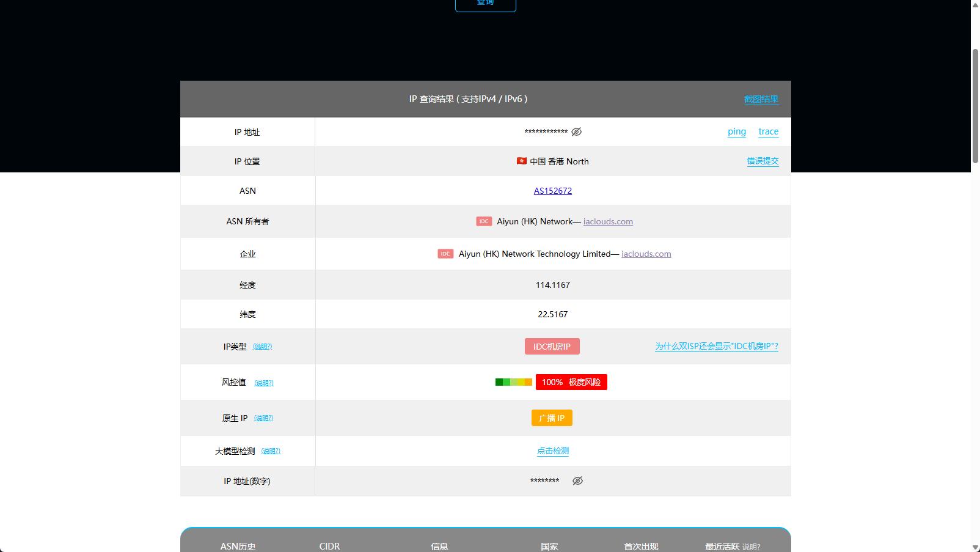The image size is (980, 552).
Task: Click the IDC机房IP badge
Action: click(x=552, y=347)
